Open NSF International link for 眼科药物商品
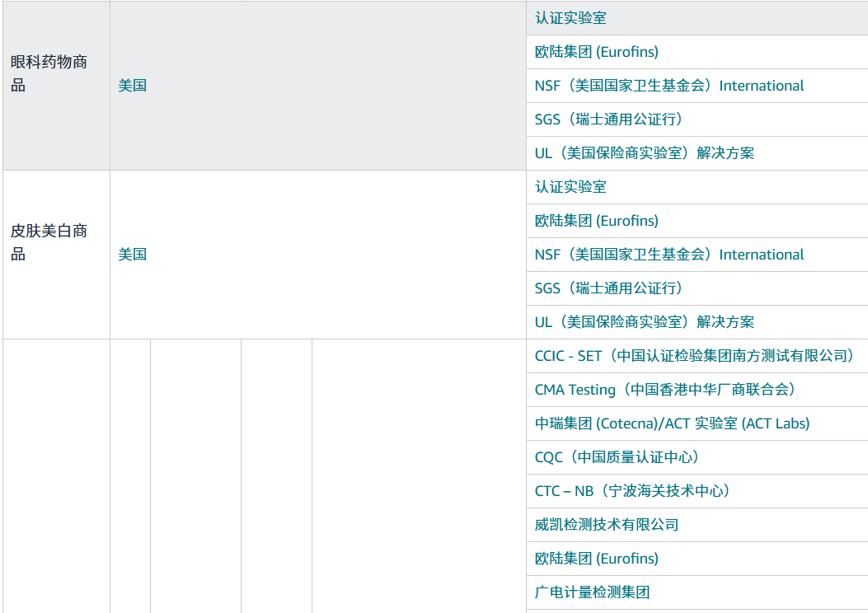 [x=669, y=86]
